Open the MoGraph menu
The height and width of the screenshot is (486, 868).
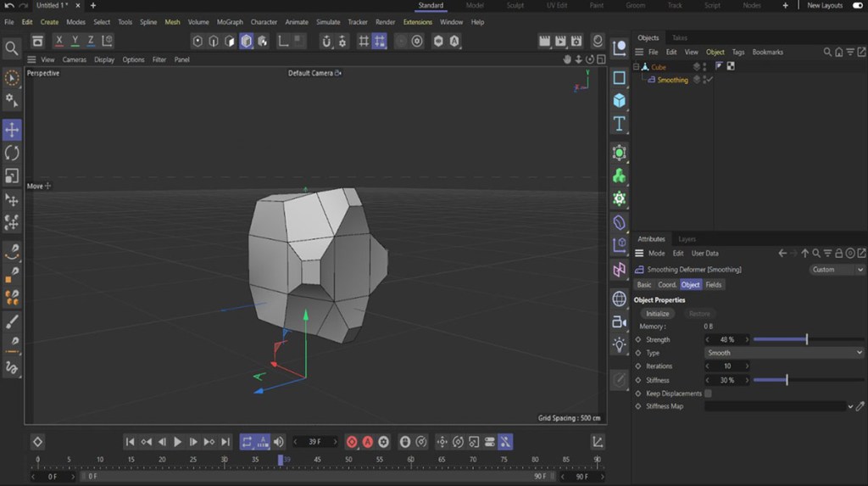(229, 22)
